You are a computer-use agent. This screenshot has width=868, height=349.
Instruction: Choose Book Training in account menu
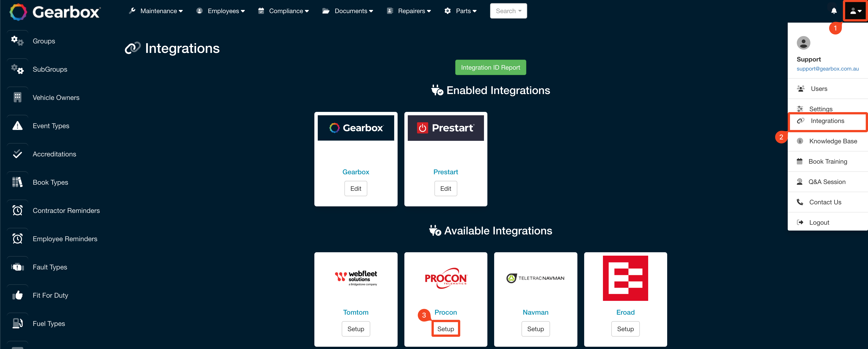828,161
